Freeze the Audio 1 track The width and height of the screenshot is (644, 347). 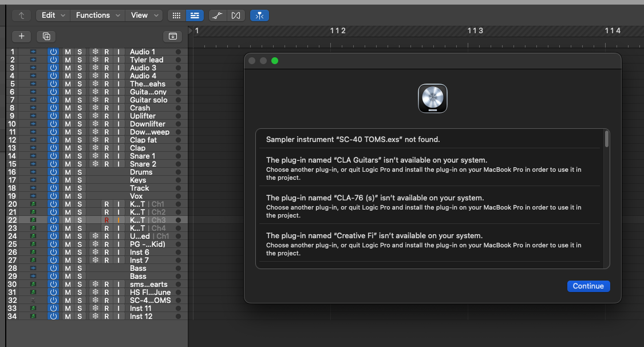click(95, 52)
